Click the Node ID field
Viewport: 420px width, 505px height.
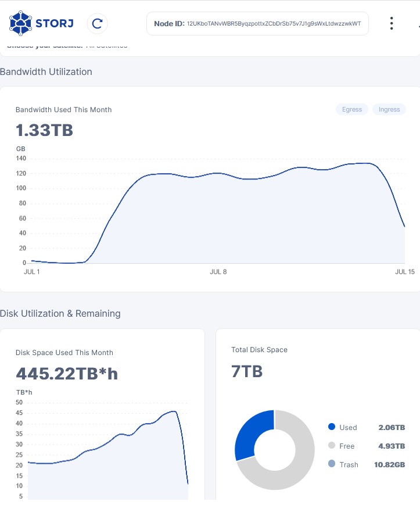tap(257, 24)
